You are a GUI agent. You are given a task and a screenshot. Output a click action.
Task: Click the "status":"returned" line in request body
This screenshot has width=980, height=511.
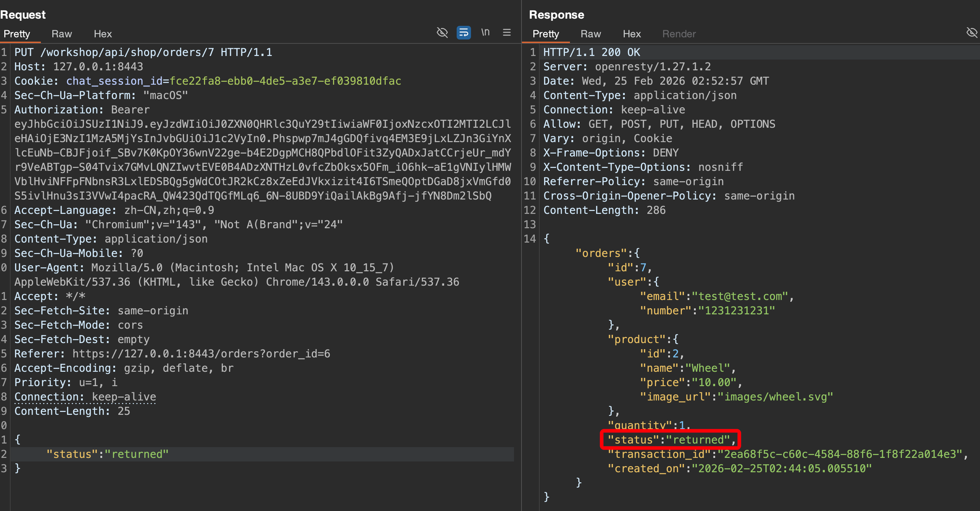107,454
